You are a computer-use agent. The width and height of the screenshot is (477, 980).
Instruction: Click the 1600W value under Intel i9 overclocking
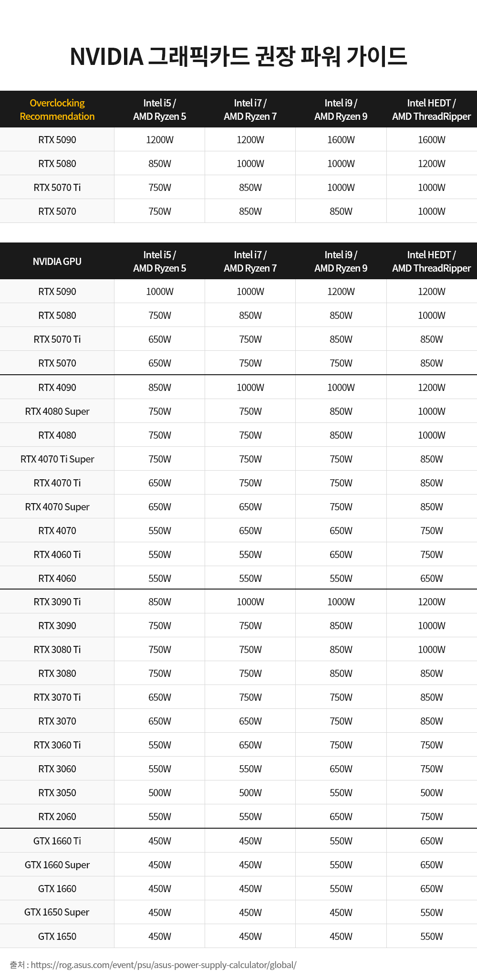[341, 140]
